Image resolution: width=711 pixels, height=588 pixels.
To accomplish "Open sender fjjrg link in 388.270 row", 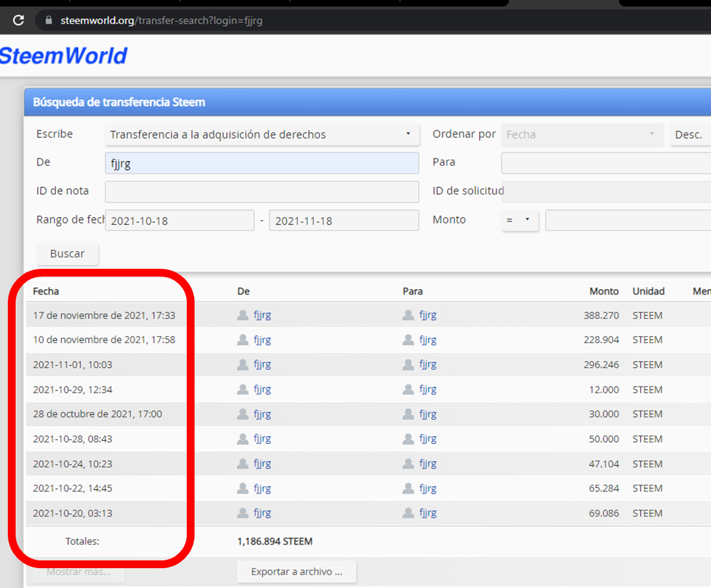I will (x=262, y=315).
